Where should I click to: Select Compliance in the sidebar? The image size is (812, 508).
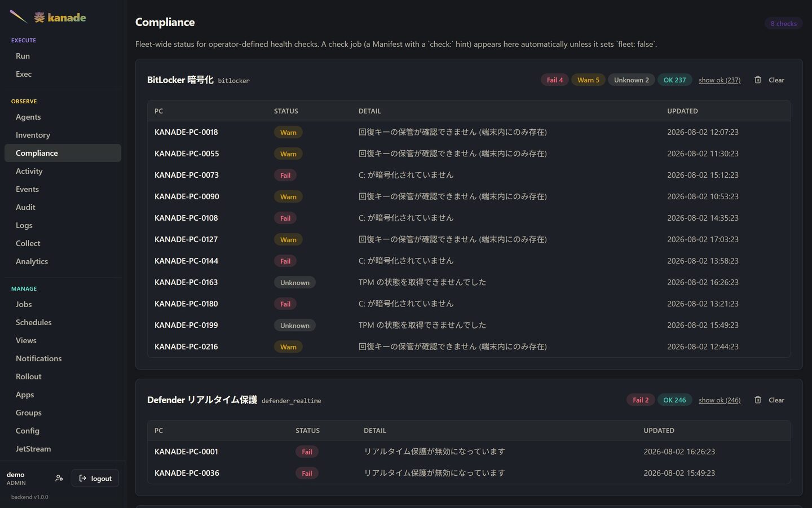click(x=63, y=153)
